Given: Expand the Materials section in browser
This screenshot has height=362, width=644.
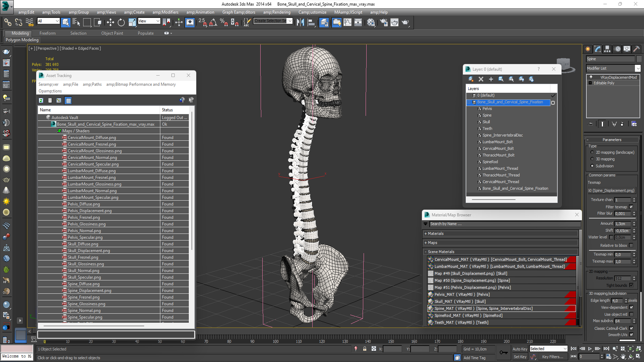Looking at the screenshot, I should 435,234.
